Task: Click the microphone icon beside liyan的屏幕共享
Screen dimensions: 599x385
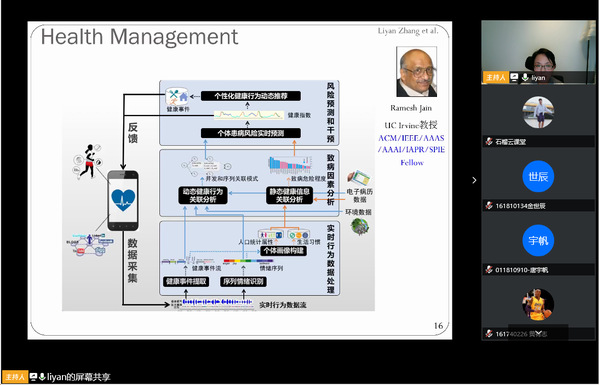Action: [x=42, y=377]
